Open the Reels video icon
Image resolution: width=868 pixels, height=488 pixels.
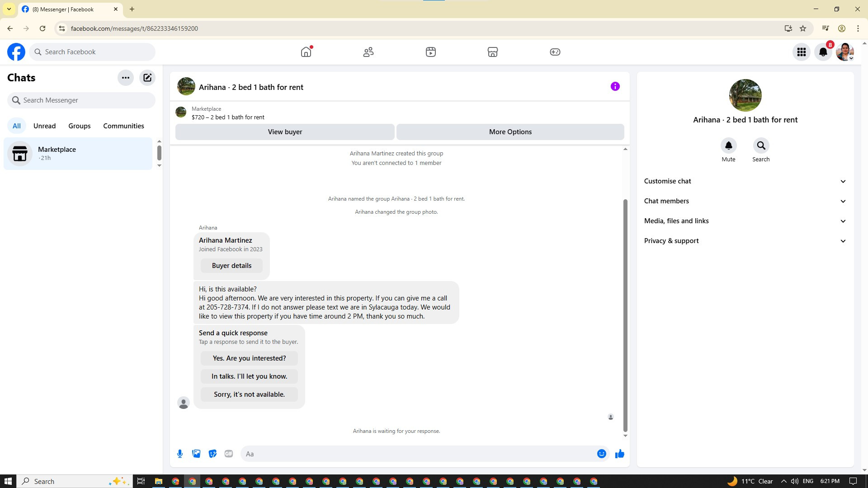pos(431,52)
